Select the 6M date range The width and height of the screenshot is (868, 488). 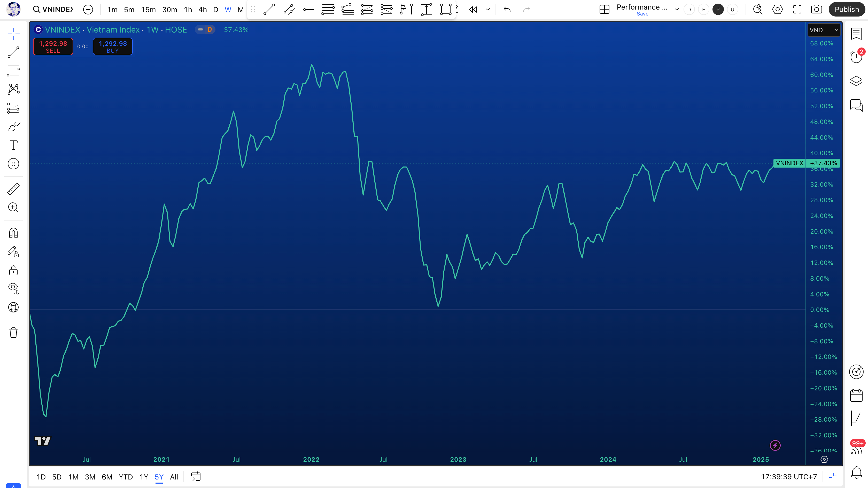tap(107, 477)
